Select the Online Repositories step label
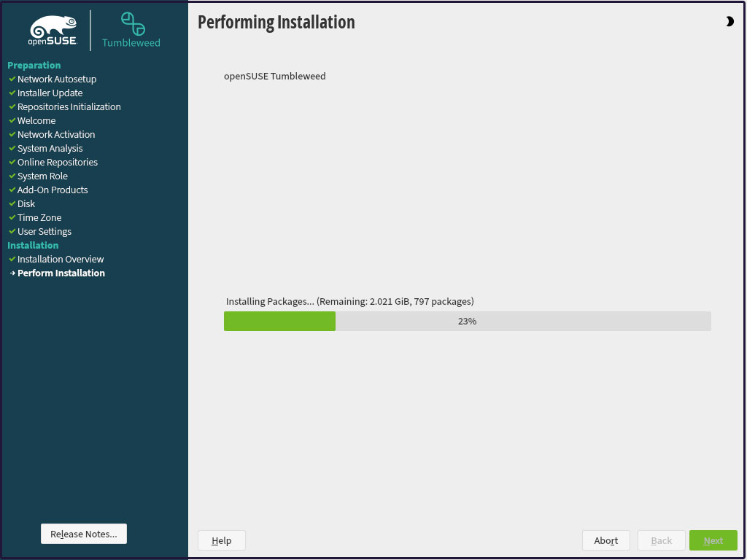 58,162
